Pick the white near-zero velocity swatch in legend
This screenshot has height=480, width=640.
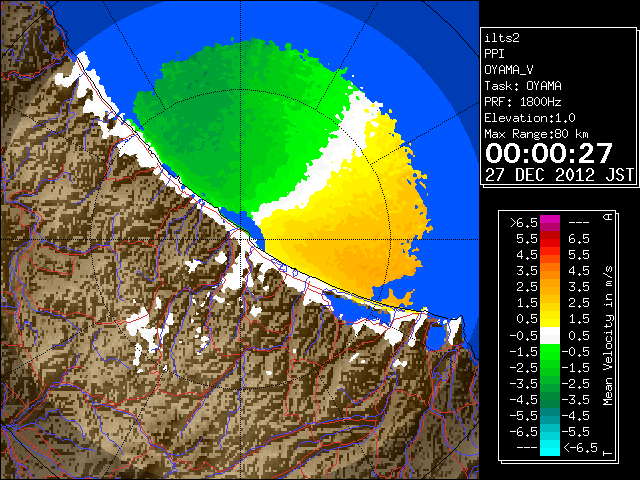(x=550, y=336)
